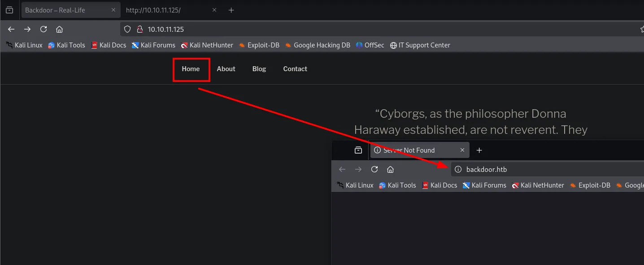Reload the backdoor.htb page
The image size is (644, 265).
click(x=374, y=169)
